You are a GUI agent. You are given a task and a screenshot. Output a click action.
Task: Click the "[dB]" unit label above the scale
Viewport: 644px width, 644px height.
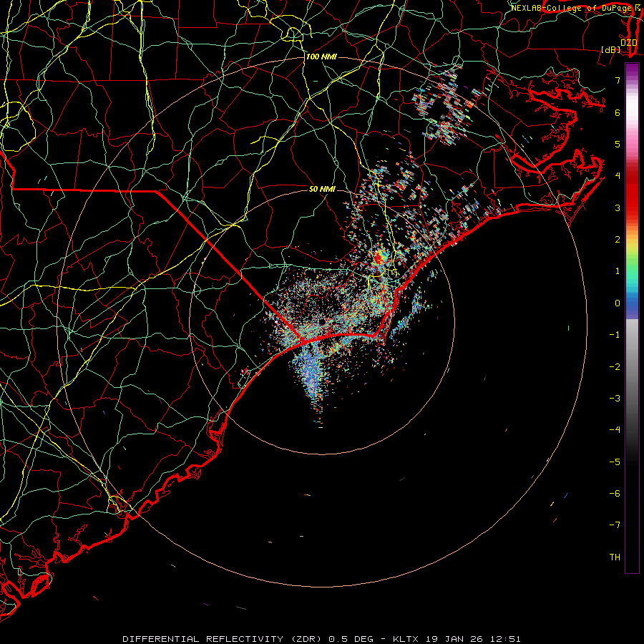tap(611, 49)
